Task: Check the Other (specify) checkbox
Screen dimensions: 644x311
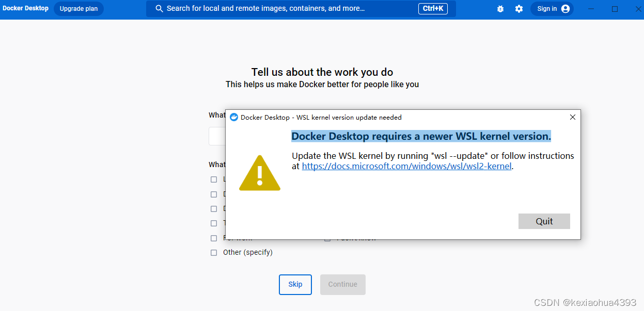Action: tap(214, 252)
